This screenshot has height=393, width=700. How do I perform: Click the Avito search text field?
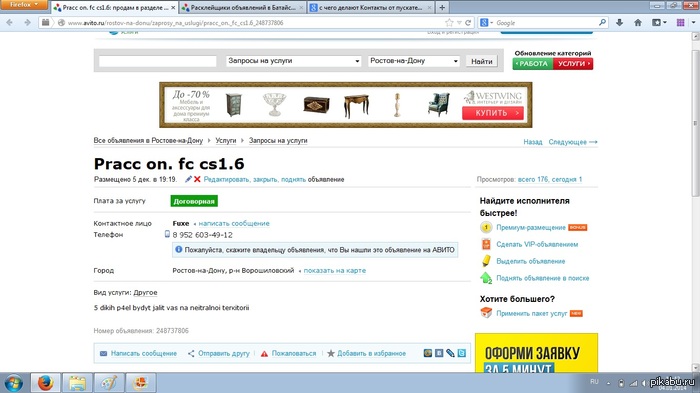(x=157, y=61)
